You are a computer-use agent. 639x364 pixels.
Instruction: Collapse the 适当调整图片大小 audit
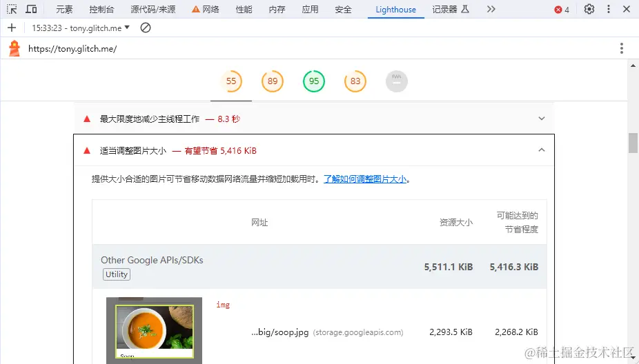tap(314, 151)
